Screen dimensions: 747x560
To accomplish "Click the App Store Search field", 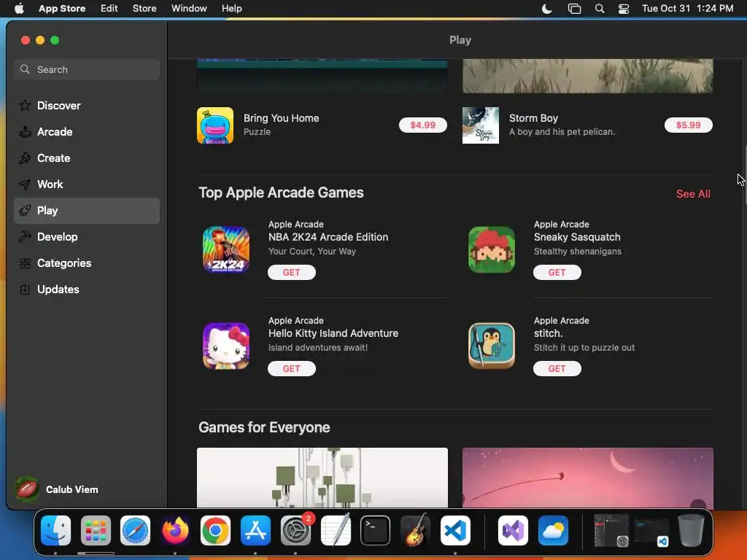I will tap(87, 69).
